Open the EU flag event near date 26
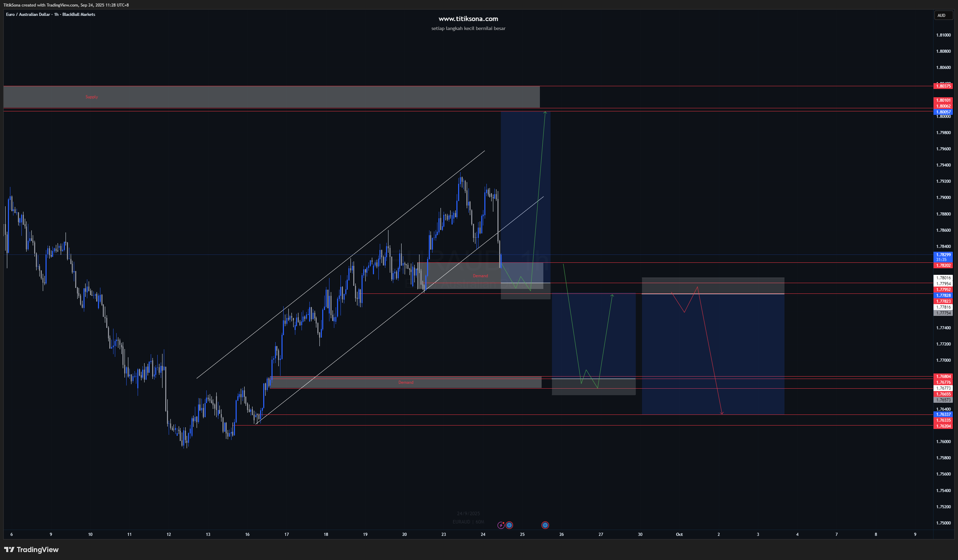Image resolution: width=958 pixels, height=560 pixels. (x=545, y=525)
